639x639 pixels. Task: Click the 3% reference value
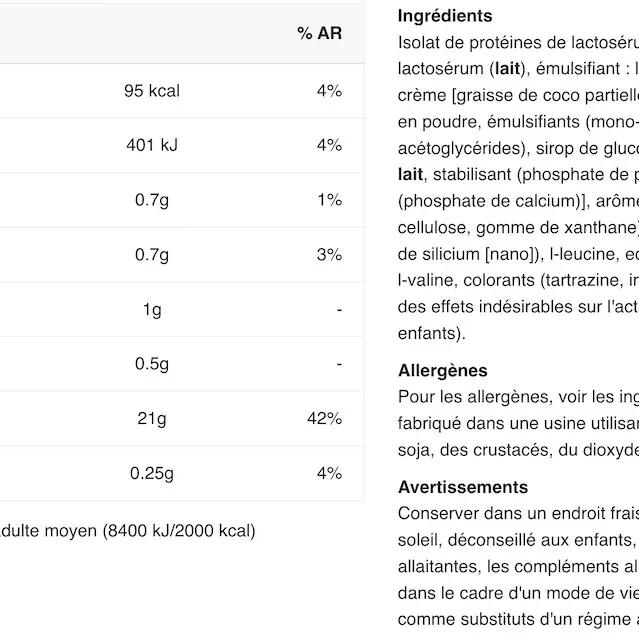(x=330, y=255)
